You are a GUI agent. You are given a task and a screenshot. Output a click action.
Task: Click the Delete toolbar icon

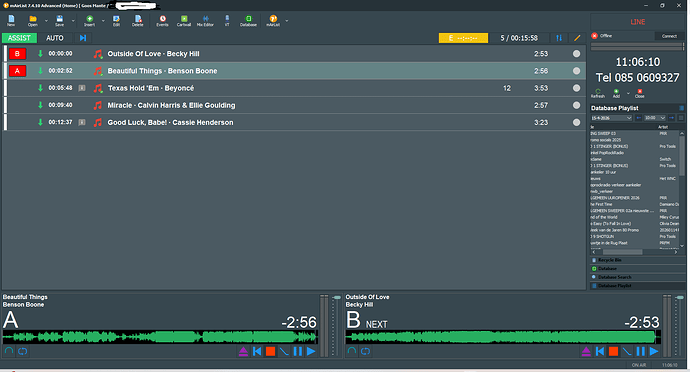(x=138, y=21)
